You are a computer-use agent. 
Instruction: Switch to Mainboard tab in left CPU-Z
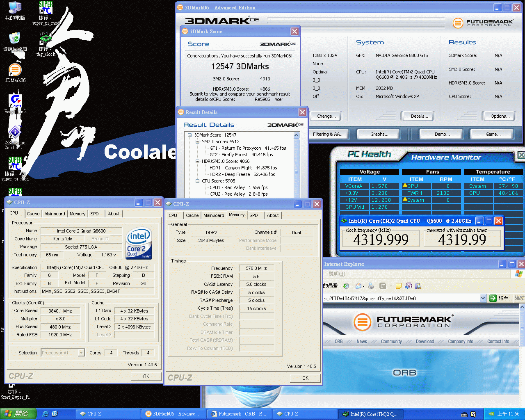pyautogui.click(x=55, y=214)
